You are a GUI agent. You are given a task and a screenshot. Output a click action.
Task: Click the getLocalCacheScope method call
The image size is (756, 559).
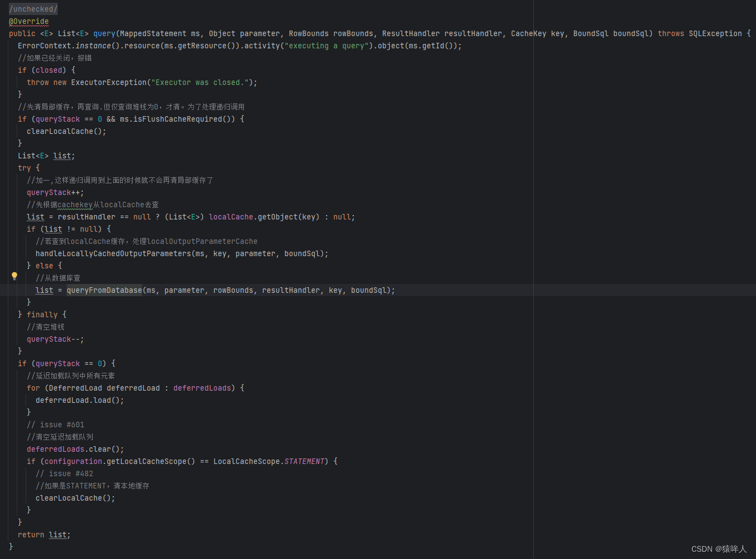tap(147, 461)
